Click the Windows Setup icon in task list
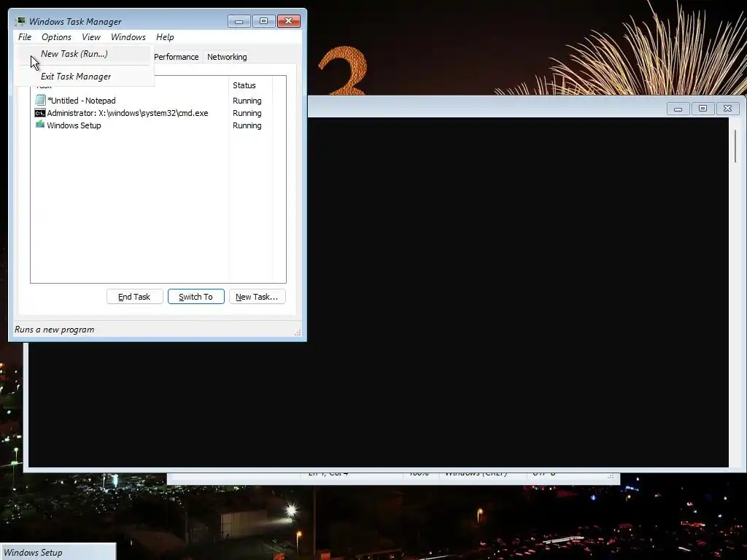Screen dimensions: 747x560 (x=40, y=125)
